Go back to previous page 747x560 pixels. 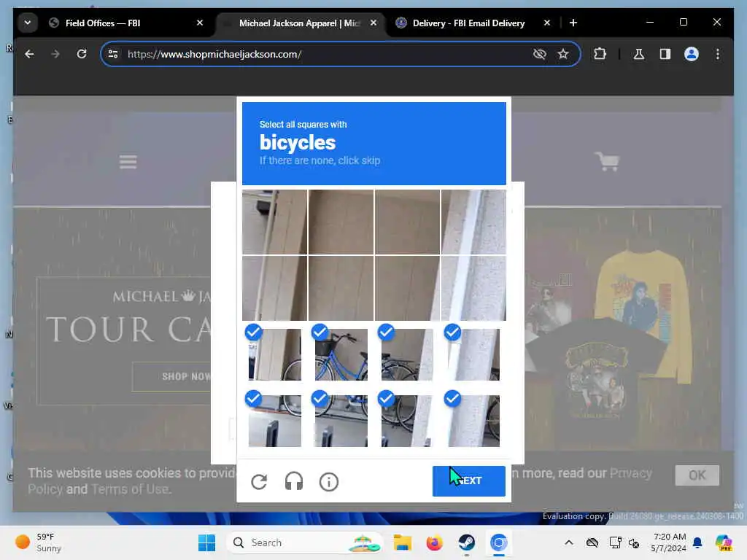pyautogui.click(x=29, y=54)
